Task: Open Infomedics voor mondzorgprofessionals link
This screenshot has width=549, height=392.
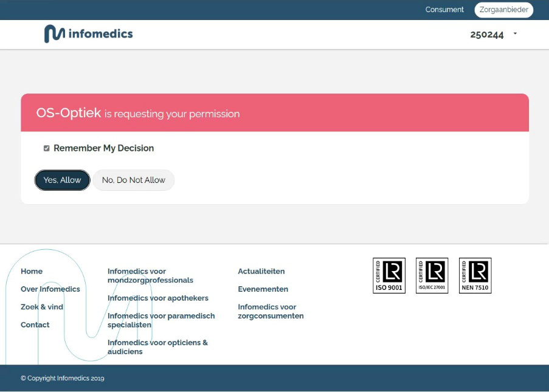Action: coord(150,276)
